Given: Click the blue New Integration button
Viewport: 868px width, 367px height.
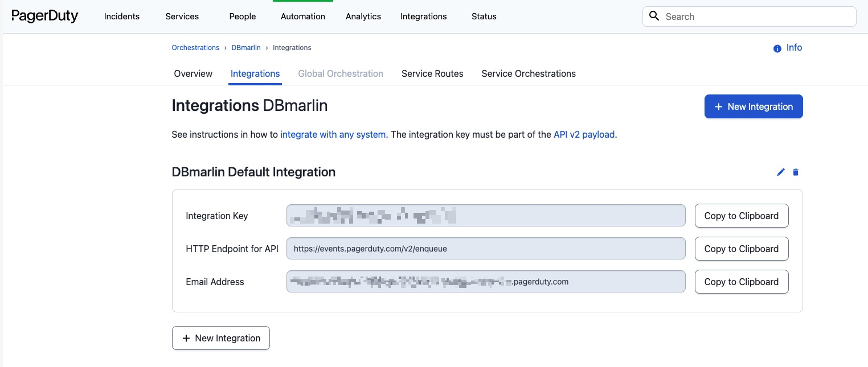Looking at the screenshot, I should [754, 106].
